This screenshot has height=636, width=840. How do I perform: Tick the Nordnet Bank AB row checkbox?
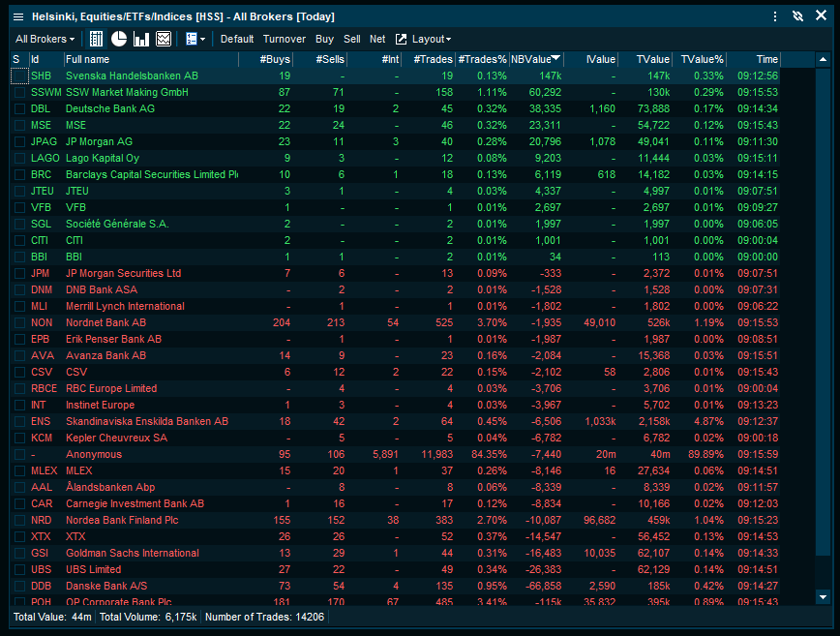point(19,322)
